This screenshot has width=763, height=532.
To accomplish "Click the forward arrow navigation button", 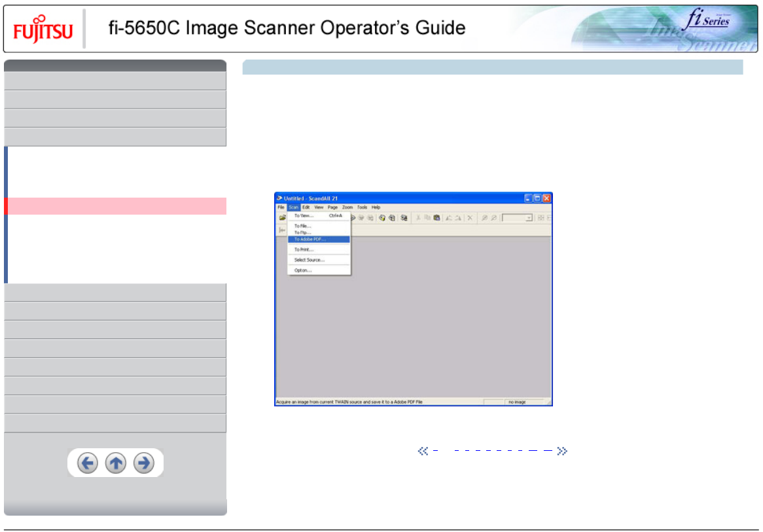I will [x=144, y=463].
